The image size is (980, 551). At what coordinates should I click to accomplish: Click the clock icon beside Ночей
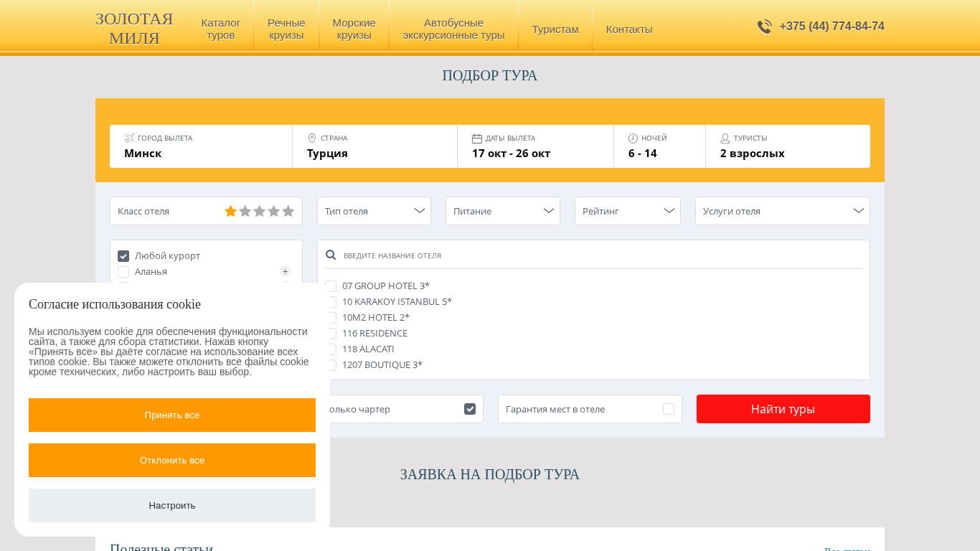(633, 138)
